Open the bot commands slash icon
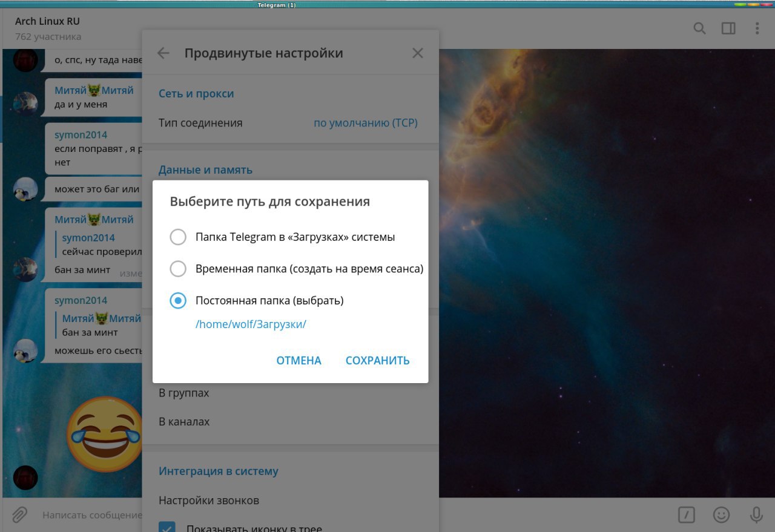This screenshot has width=775, height=532. click(x=686, y=515)
